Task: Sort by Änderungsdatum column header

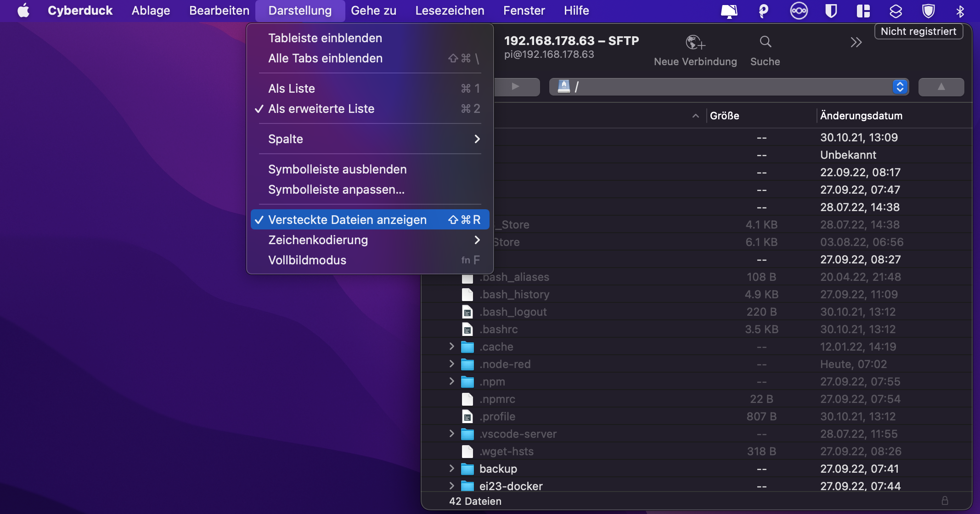Action: coord(861,116)
